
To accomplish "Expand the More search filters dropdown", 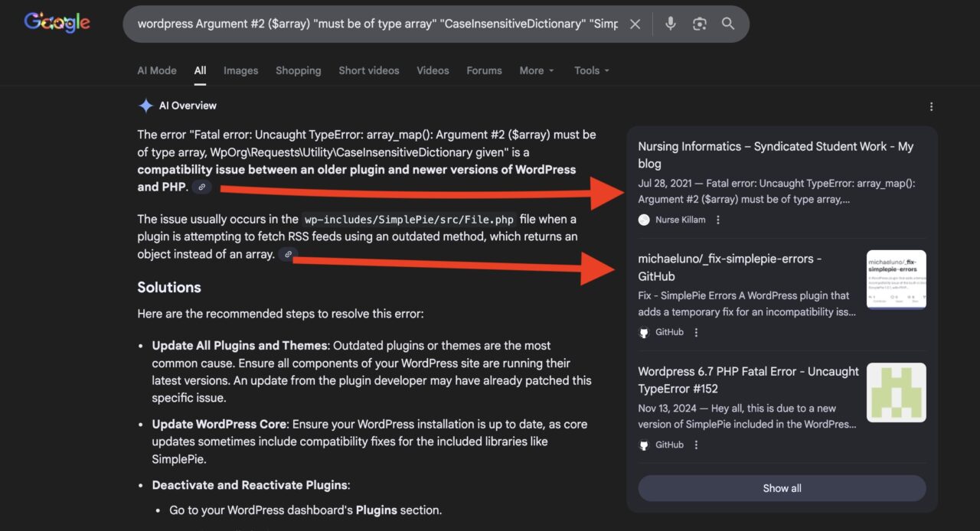I will (x=536, y=70).
